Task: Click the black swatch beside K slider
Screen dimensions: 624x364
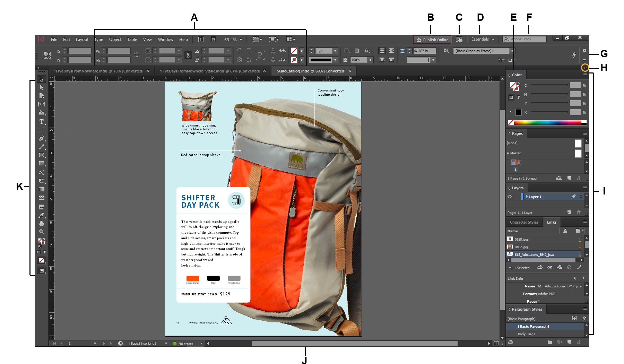Action: 518,112
